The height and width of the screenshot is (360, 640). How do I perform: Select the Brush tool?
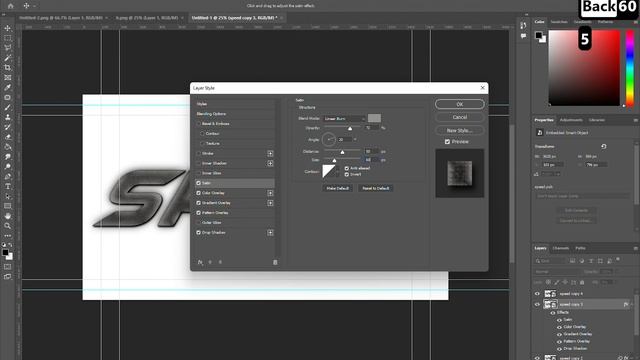pyautogui.click(x=7, y=107)
